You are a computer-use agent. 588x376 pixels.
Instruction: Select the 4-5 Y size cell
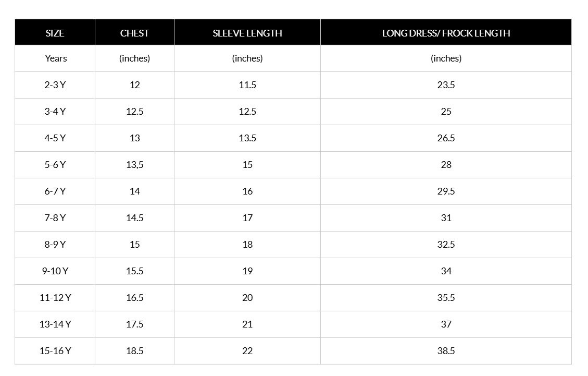[x=55, y=138]
